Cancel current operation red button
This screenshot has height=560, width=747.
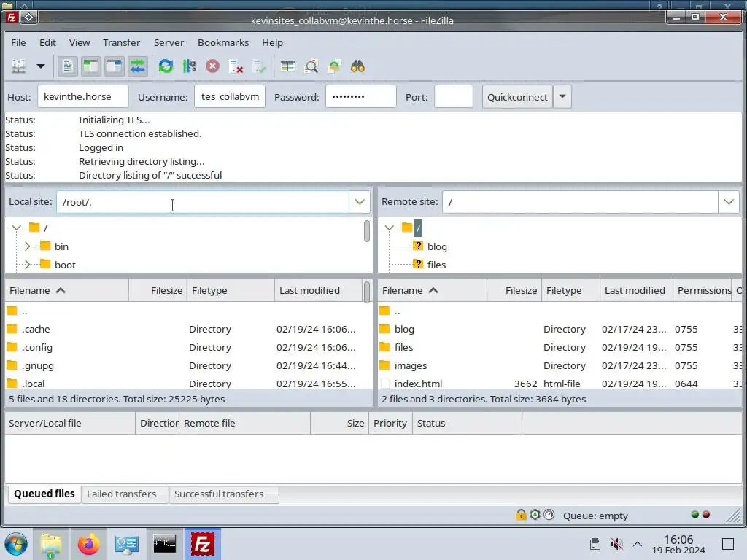point(212,66)
